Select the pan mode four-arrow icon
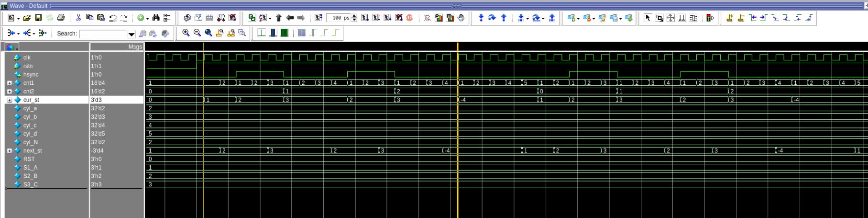The width and height of the screenshot is (868, 218). tap(670, 18)
